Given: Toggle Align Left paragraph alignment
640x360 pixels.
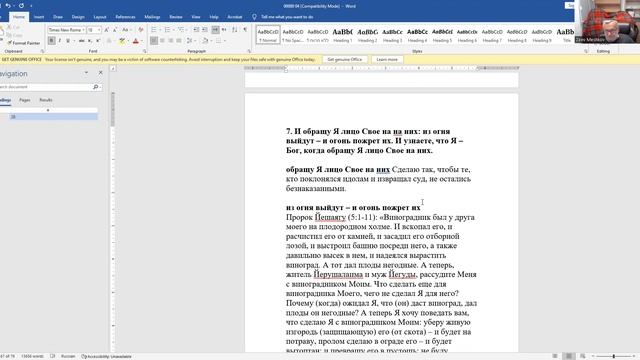Looking at the screenshot, I should pyautogui.click(x=154, y=41).
